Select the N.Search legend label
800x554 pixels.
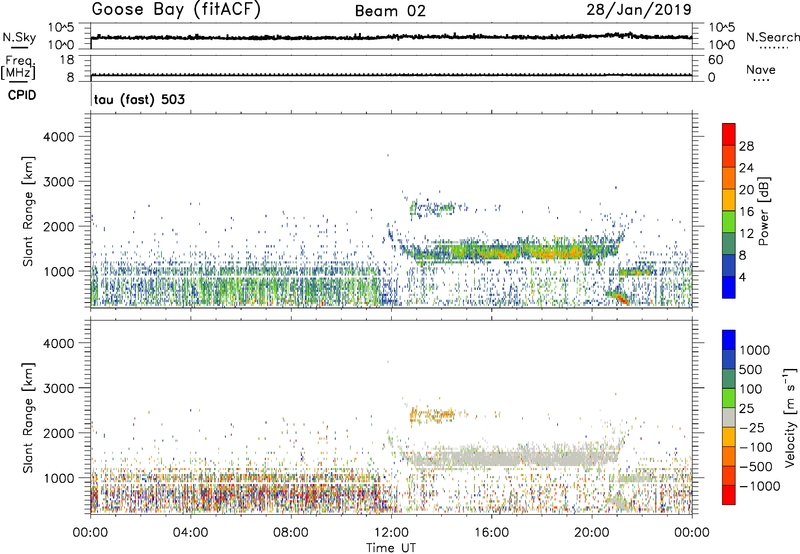click(x=773, y=37)
